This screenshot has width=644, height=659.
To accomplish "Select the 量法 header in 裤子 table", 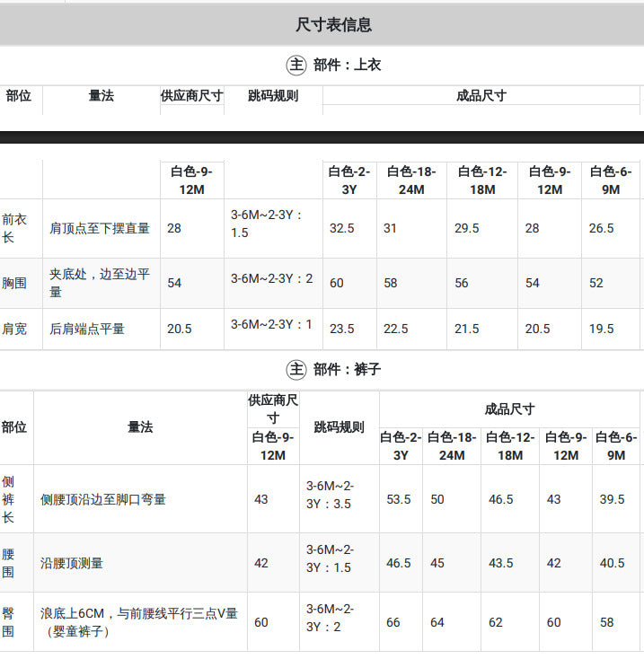I will click(x=140, y=427).
